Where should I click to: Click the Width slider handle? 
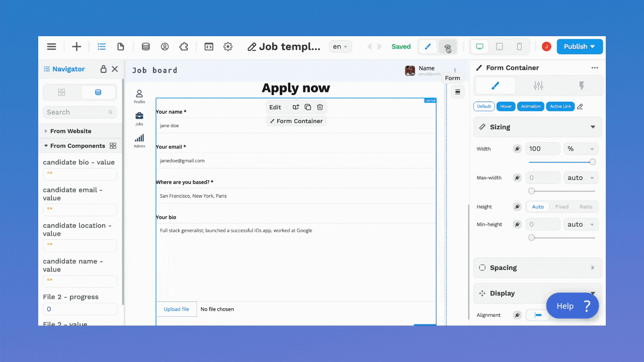pos(593,162)
